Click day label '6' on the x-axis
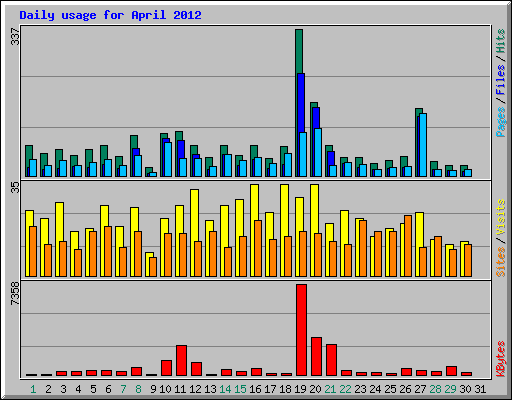This screenshot has height=400, width=512. pos(108,389)
